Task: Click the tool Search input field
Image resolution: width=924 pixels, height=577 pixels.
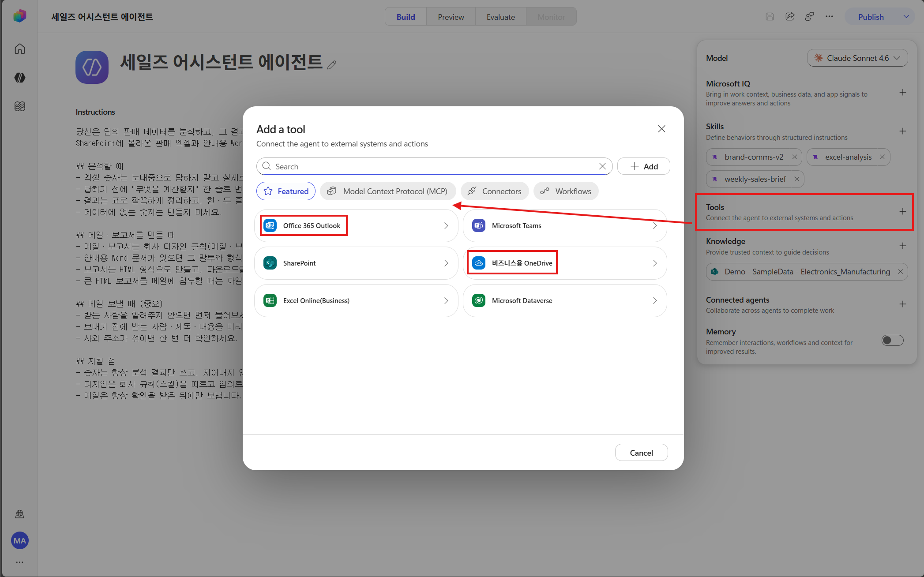Action: tap(434, 166)
